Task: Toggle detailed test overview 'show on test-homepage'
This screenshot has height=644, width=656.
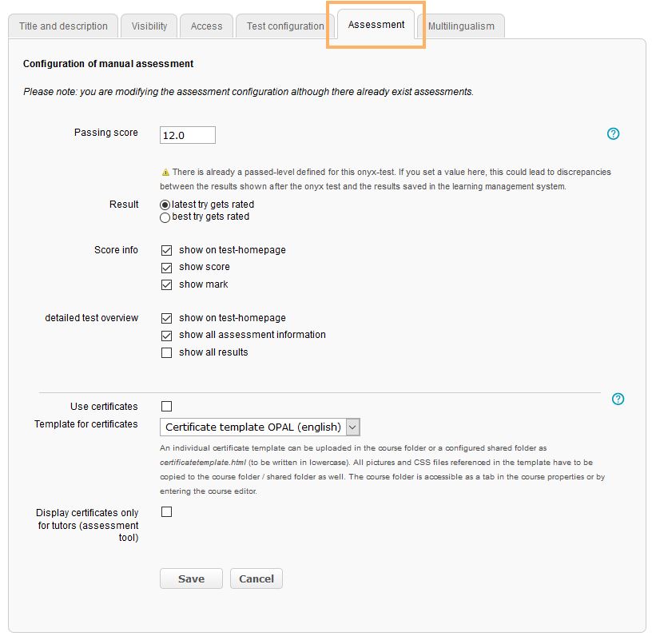Action: click(167, 318)
